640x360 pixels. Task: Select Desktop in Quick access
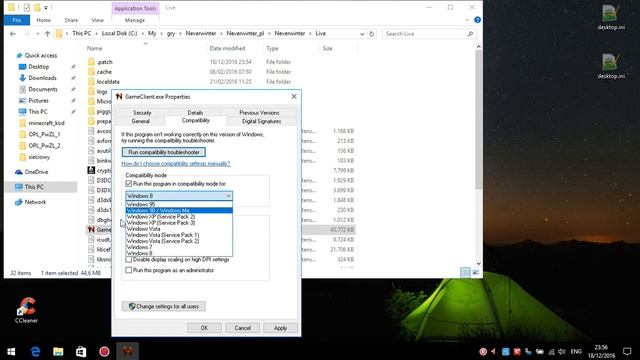click(x=39, y=67)
